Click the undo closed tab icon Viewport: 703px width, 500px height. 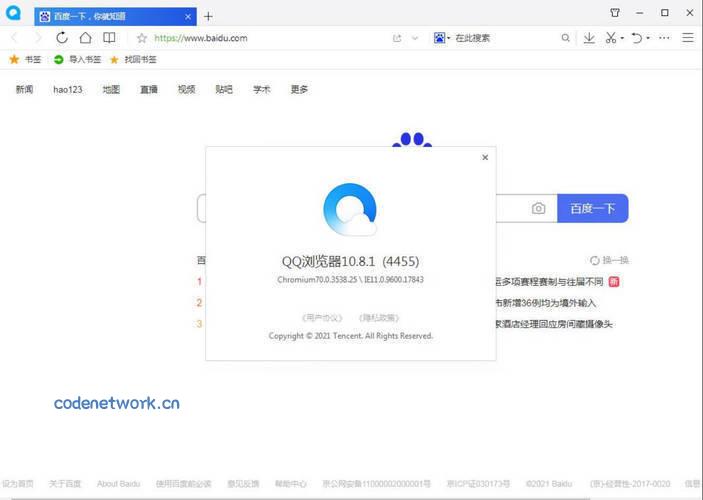click(x=637, y=38)
